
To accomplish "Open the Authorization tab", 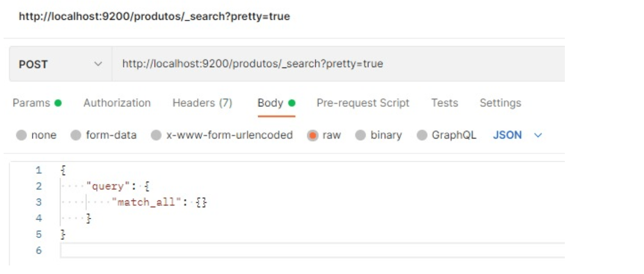I will pos(117,103).
